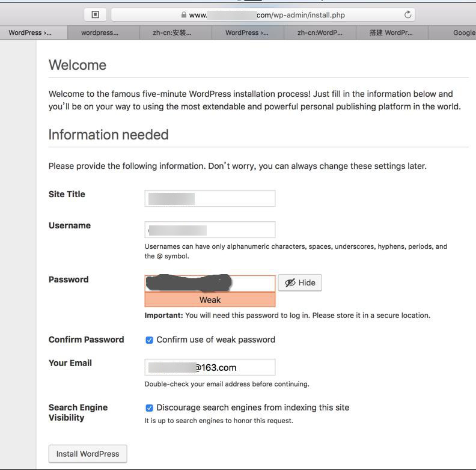Open the Google tab
Screen dimensions: 476x470
click(453, 32)
